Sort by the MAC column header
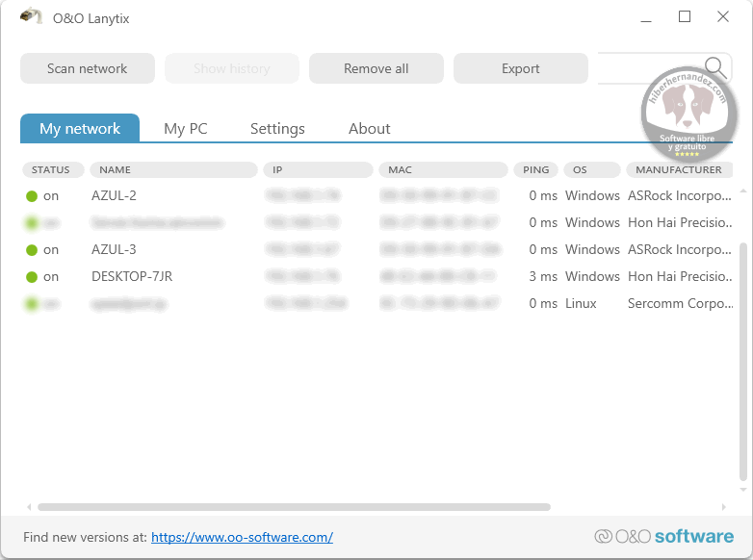Viewport: 753px width, 560px height. [443, 170]
